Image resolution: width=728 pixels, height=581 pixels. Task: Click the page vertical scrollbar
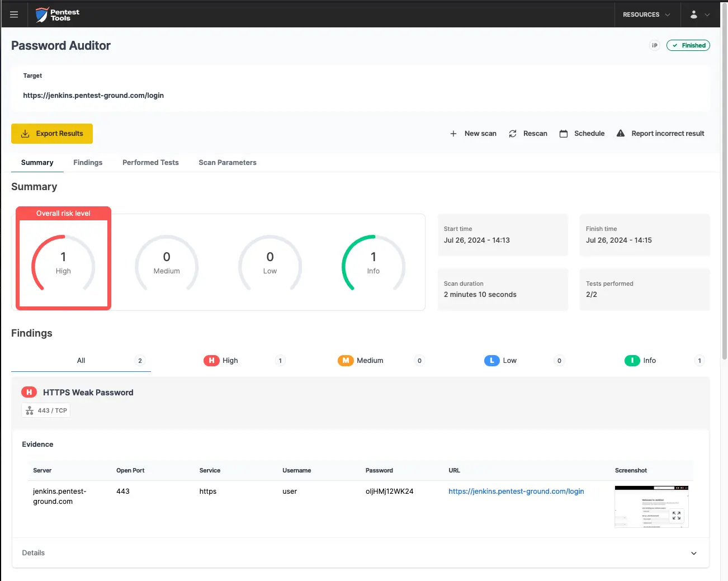[725, 182]
